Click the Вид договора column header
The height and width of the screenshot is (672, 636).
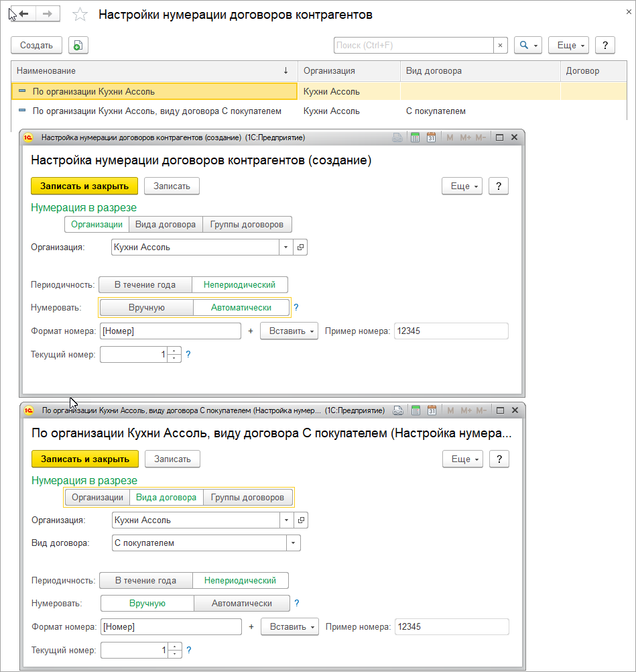click(480, 70)
